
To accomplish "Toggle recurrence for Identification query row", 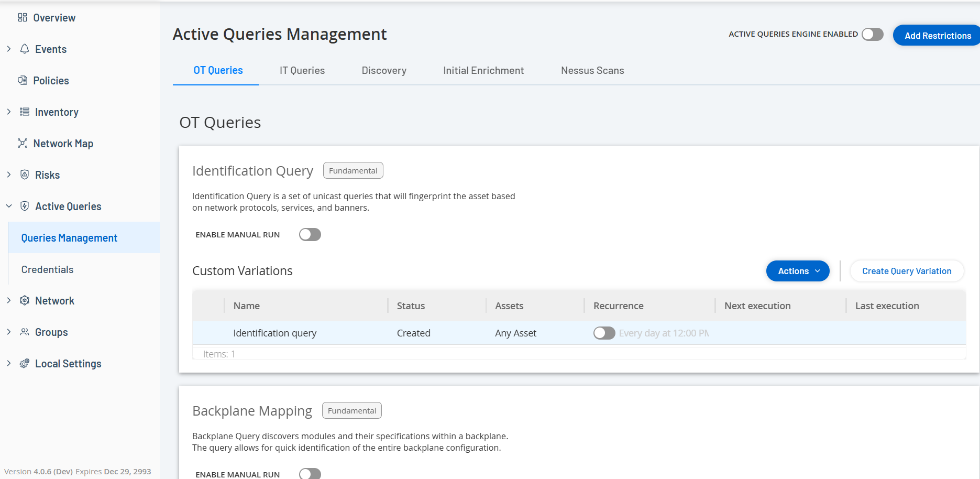I will click(x=604, y=333).
